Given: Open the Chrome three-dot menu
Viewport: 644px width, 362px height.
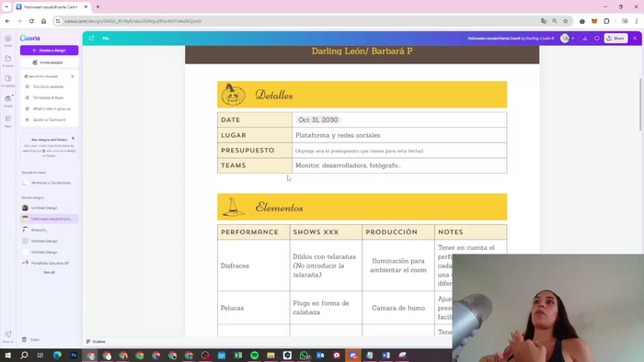Looking at the screenshot, I should point(637,21).
